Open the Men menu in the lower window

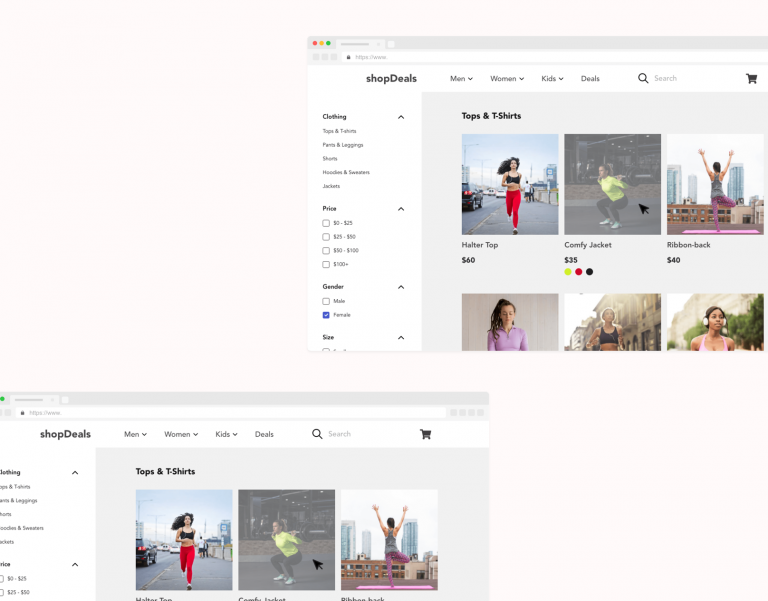coord(135,434)
